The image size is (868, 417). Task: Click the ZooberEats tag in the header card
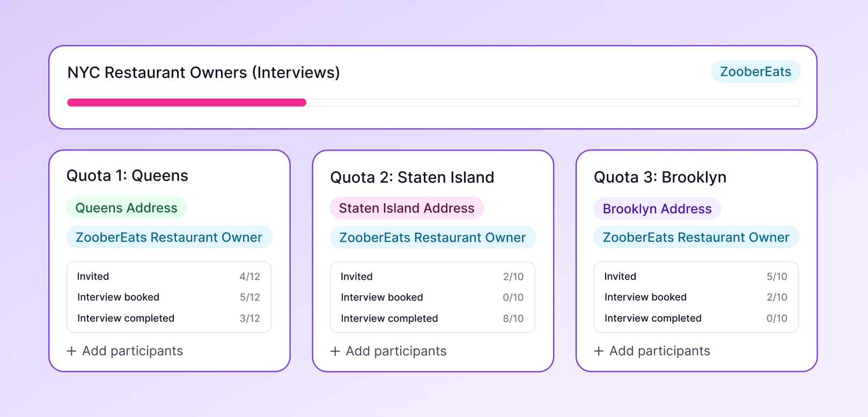coord(755,72)
